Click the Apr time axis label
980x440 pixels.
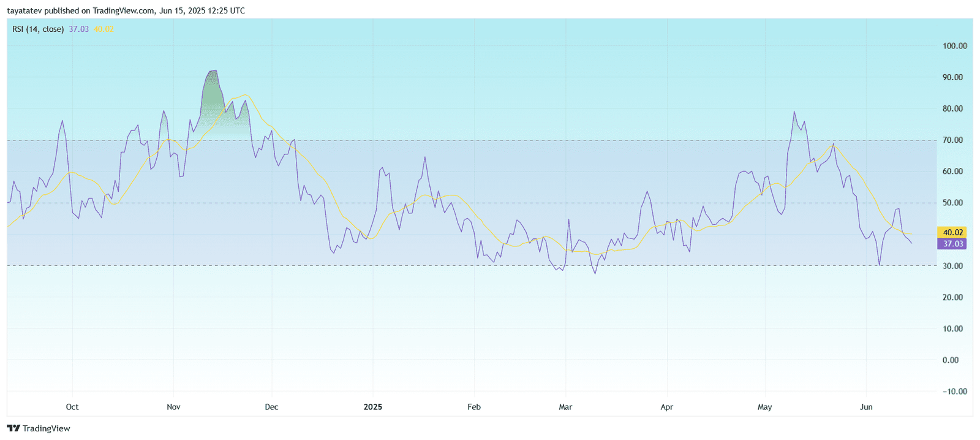pyautogui.click(x=666, y=407)
